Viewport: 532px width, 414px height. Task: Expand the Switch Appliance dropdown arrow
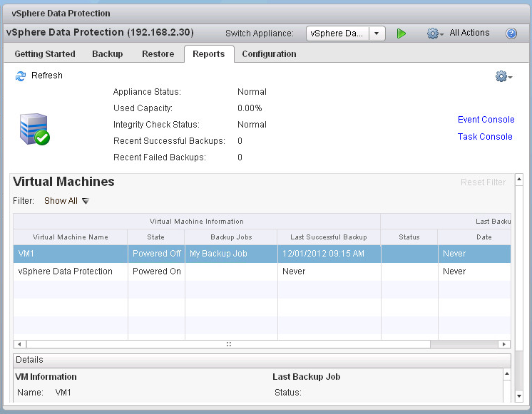[377, 33]
